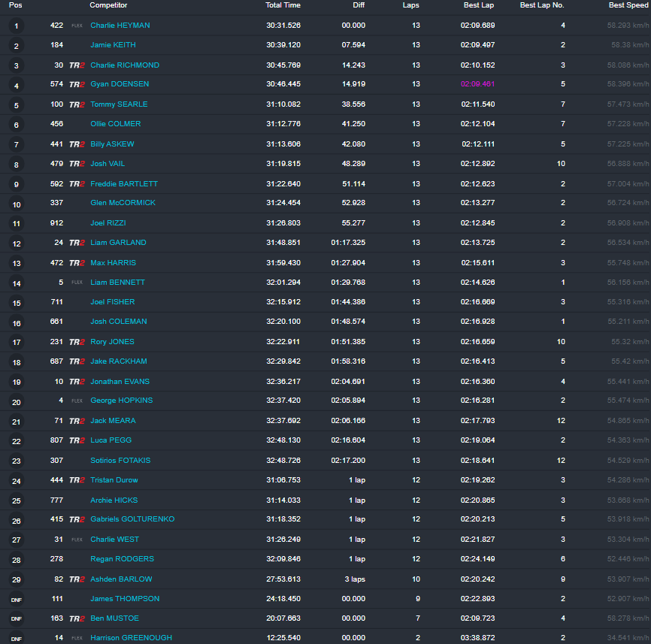Click the TR2 badge next to Jonathan EVANS
Image resolution: width=651 pixels, height=644 pixels.
coord(77,382)
